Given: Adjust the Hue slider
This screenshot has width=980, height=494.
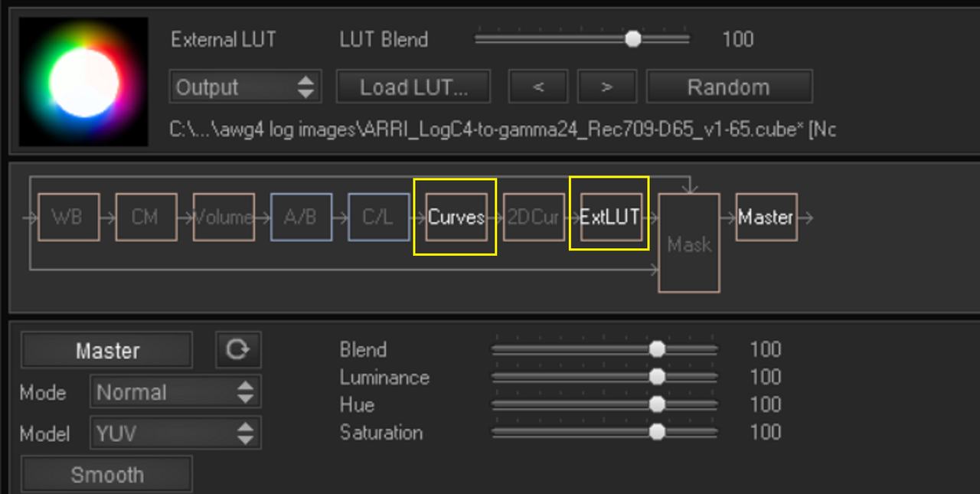Looking at the screenshot, I should (x=604, y=404).
